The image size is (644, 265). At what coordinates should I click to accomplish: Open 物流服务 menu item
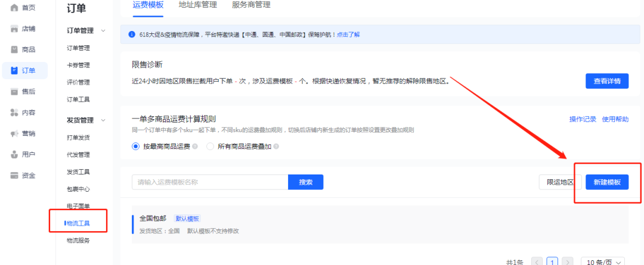click(78, 241)
